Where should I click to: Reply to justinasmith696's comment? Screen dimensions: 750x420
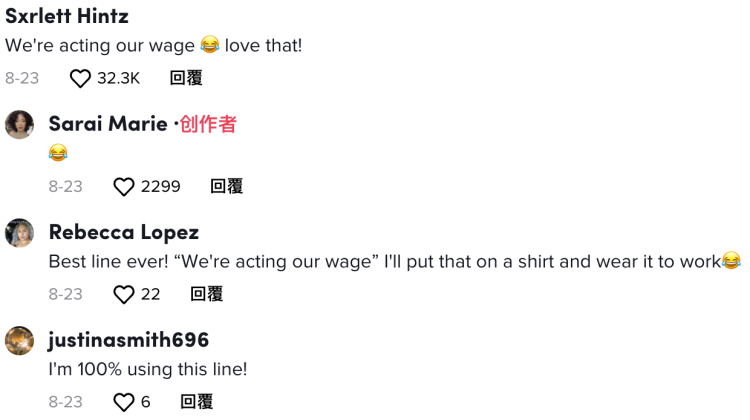pyautogui.click(x=196, y=402)
